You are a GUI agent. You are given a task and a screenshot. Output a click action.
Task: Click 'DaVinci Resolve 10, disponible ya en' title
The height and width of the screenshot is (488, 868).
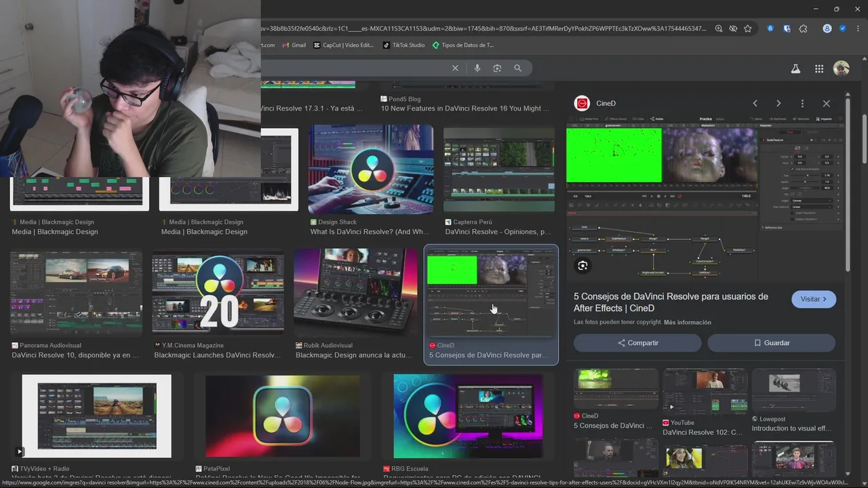(75, 355)
